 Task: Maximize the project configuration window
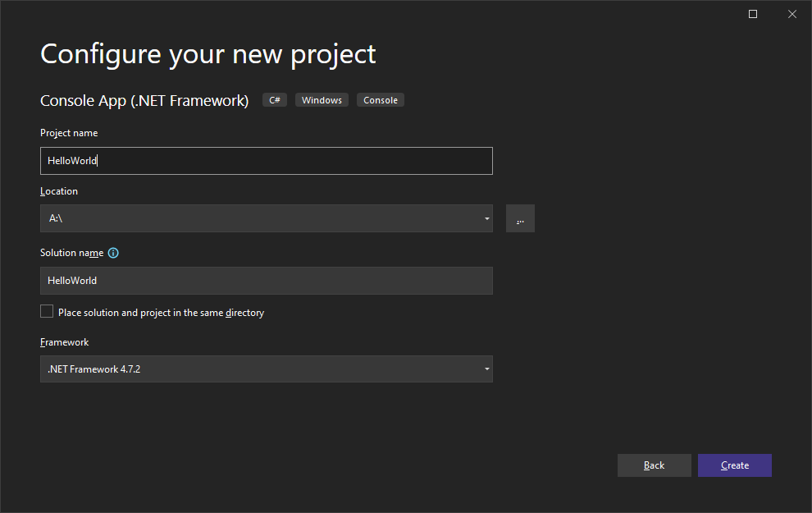[753, 14]
